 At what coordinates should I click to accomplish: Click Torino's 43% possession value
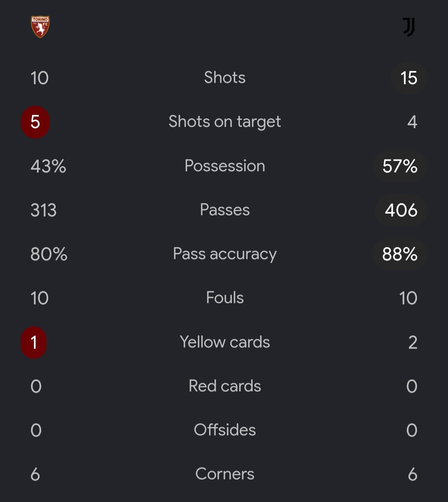pyautogui.click(x=48, y=166)
